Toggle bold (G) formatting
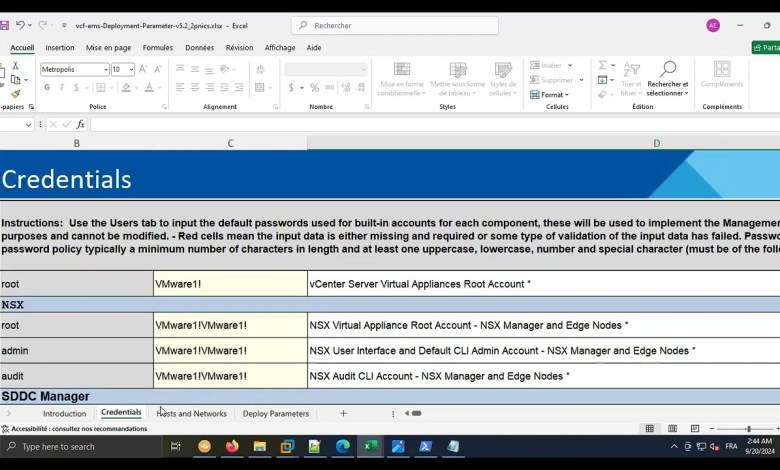The height and width of the screenshot is (470, 780). (47, 88)
